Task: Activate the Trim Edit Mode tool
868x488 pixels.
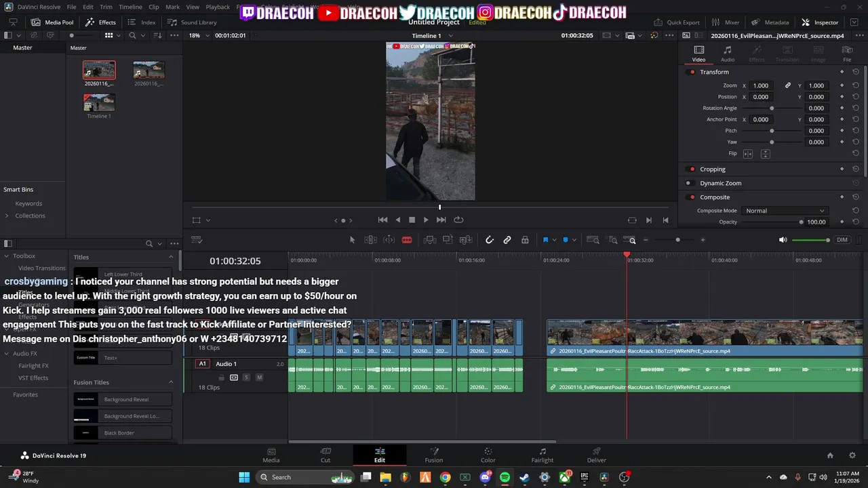Action: coord(371,240)
